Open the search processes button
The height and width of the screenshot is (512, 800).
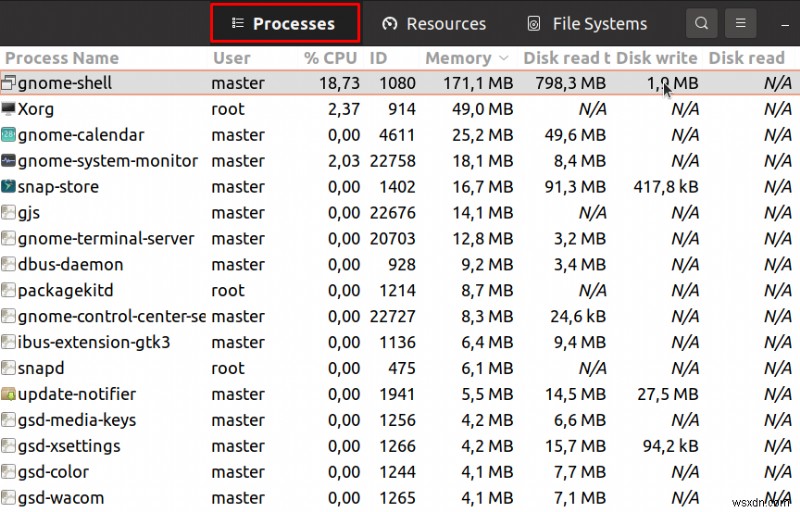coord(702,23)
